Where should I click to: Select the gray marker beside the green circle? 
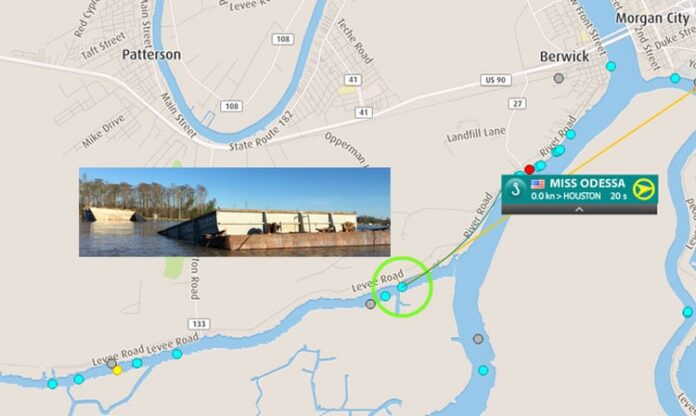(x=371, y=304)
